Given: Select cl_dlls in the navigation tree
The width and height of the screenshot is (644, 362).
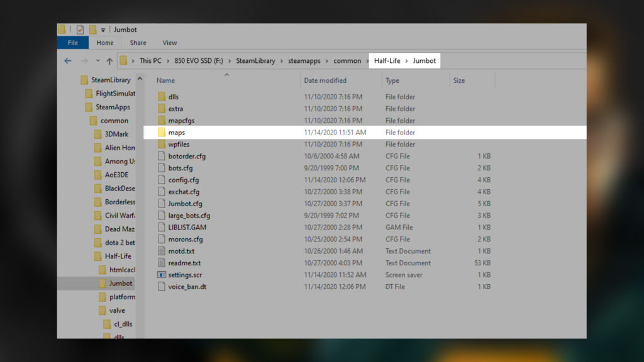Looking at the screenshot, I should click(x=123, y=324).
